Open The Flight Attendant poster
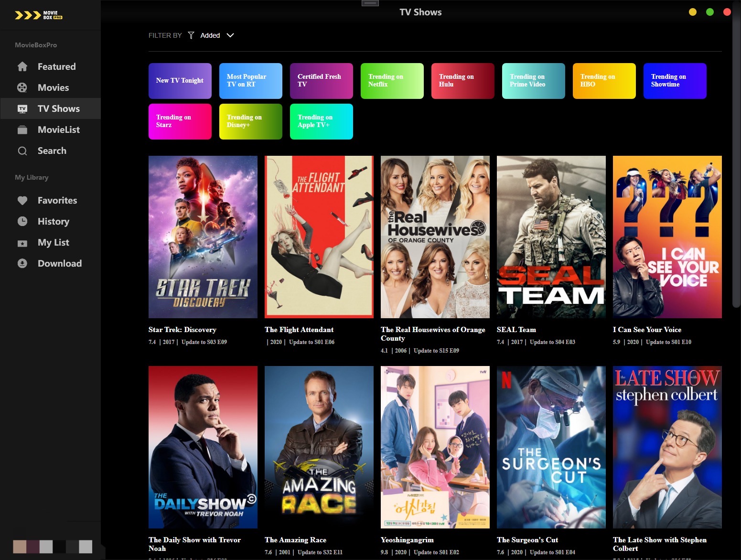 [319, 237]
